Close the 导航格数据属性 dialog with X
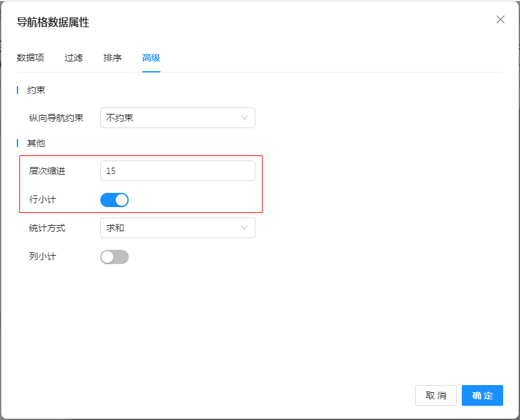 coord(500,19)
